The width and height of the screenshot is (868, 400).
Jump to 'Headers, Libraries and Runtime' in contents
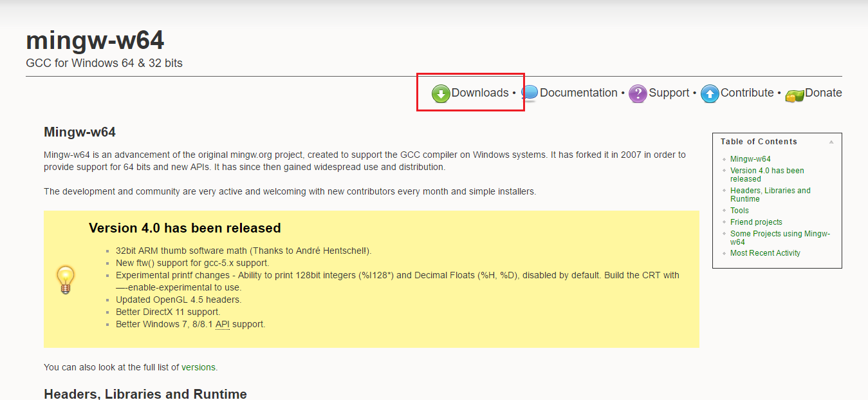tap(770, 195)
